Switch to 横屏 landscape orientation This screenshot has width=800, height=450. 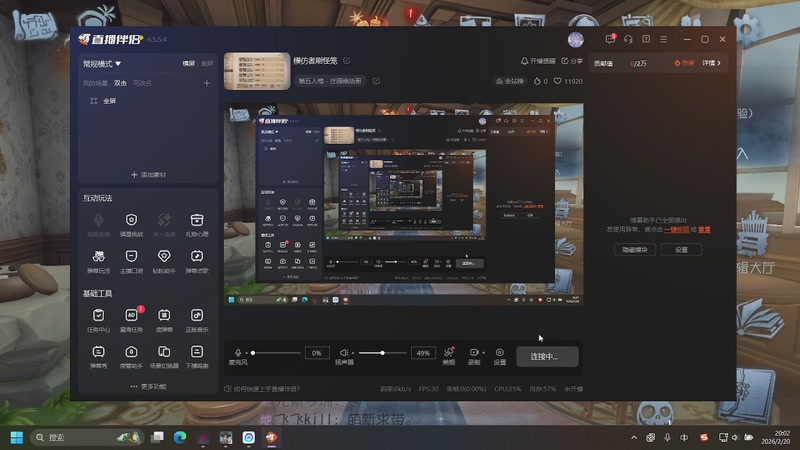point(189,64)
